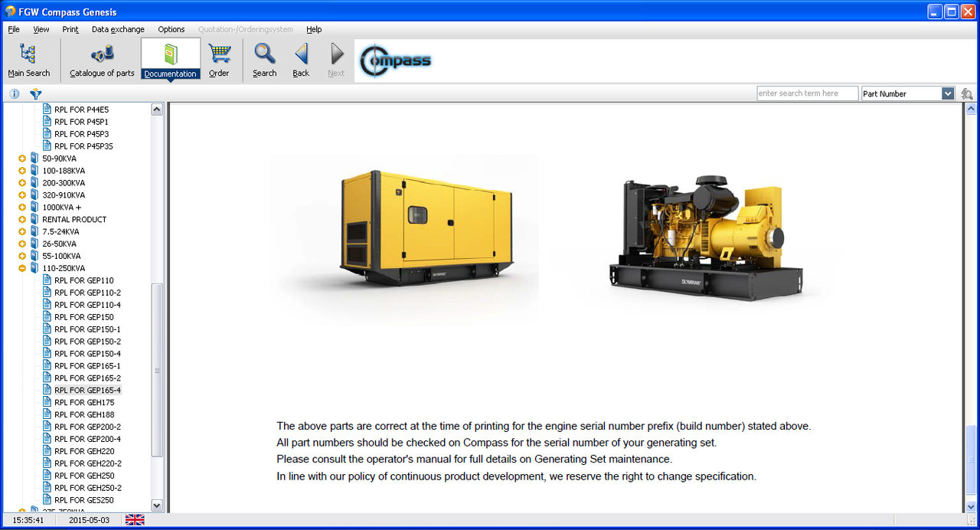The height and width of the screenshot is (530, 980).
Task: Click book icon of 50-90KVA folder
Action: [x=34, y=159]
